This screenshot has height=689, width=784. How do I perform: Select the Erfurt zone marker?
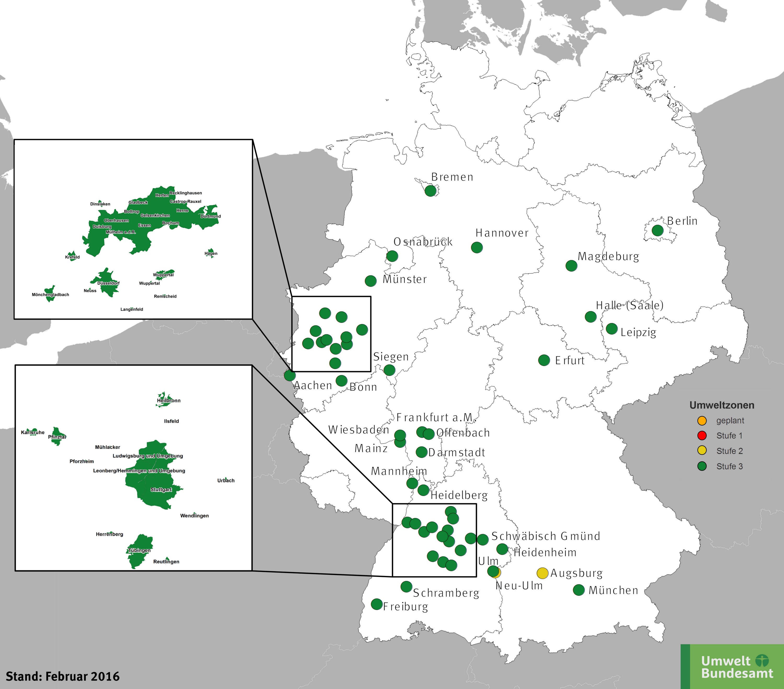tap(544, 360)
